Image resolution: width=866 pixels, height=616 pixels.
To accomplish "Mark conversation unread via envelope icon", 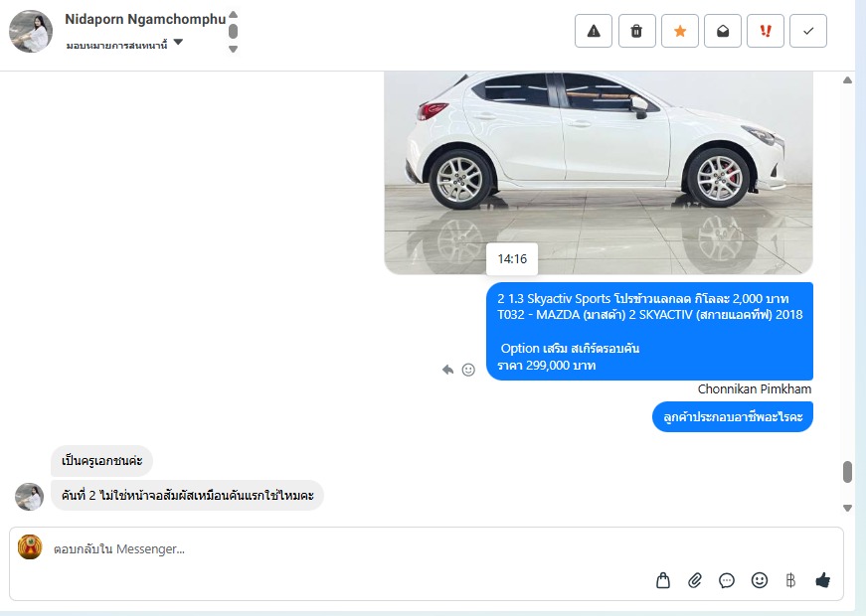I will (723, 31).
